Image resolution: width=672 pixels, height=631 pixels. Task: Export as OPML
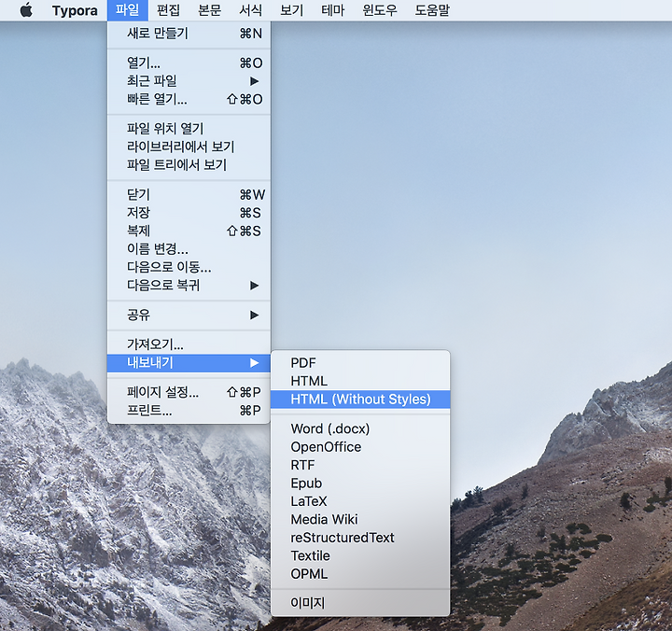click(x=360, y=573)
